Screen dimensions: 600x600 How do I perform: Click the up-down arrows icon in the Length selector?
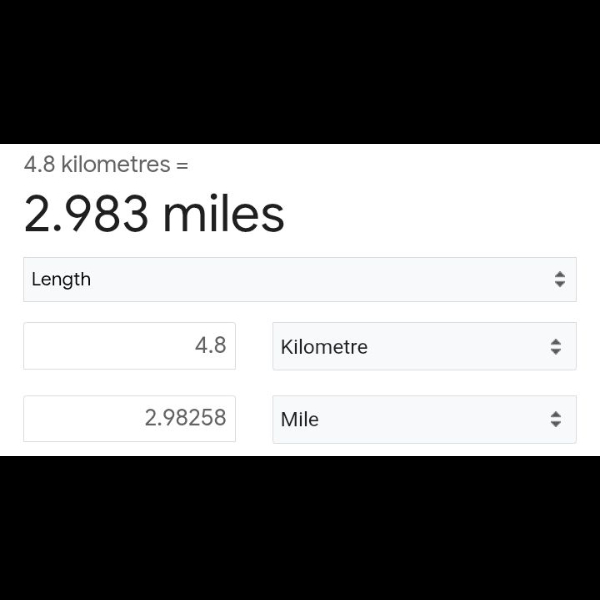(559, 280)
